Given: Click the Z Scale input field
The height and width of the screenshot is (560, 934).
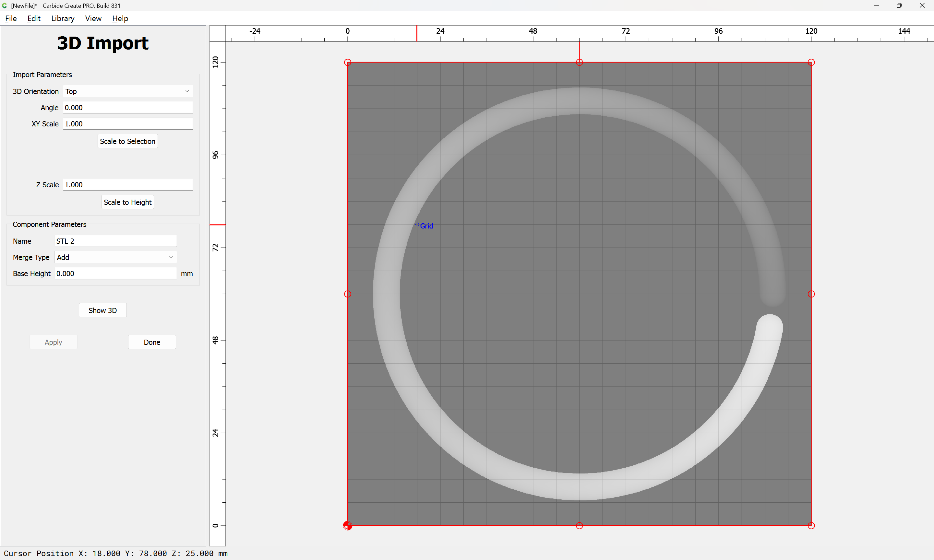Looking at the screenshot, I should point(127,185).
